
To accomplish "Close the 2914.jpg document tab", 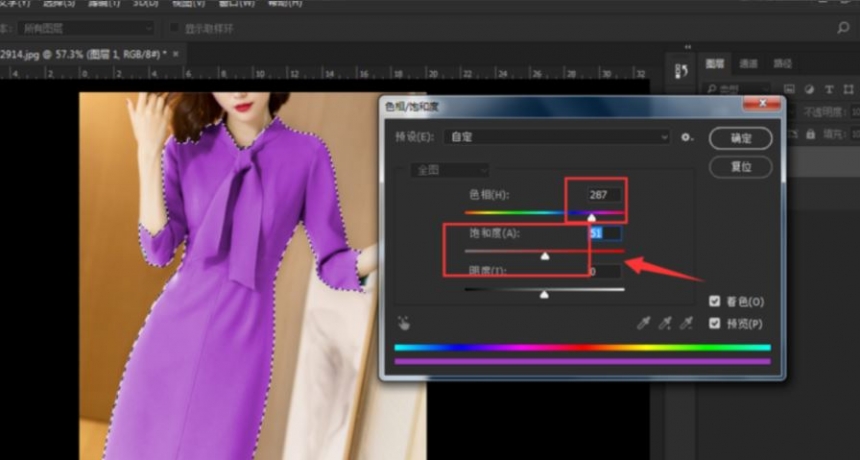I will click(176, 54).
